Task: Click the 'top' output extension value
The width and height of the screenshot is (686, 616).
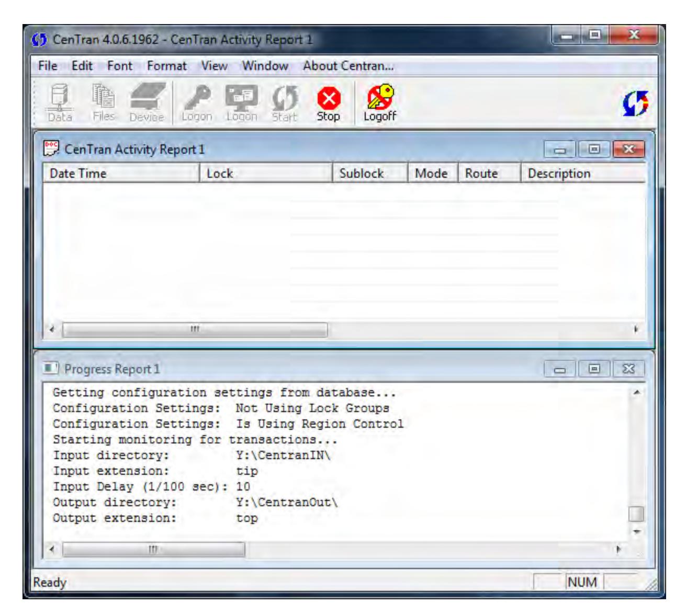Action: (x=247, y=519)
